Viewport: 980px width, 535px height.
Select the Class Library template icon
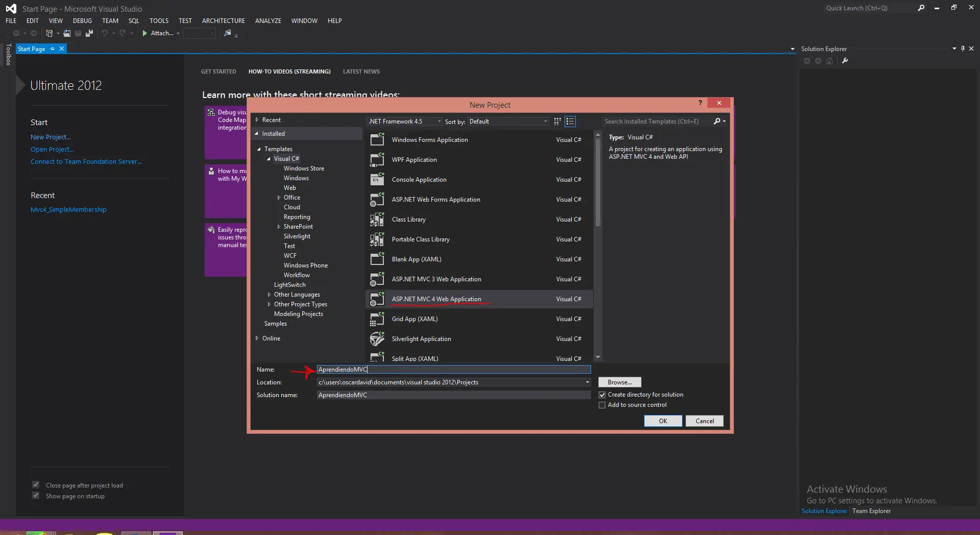(377, 220)
